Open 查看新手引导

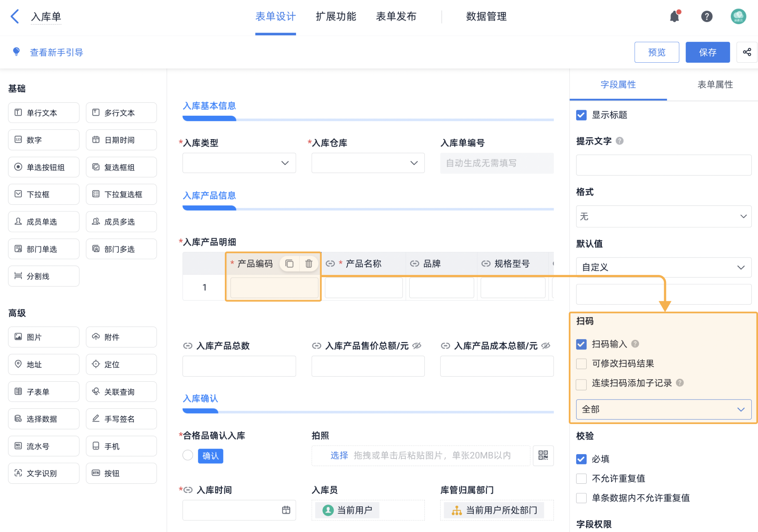[x=56, y=52]
